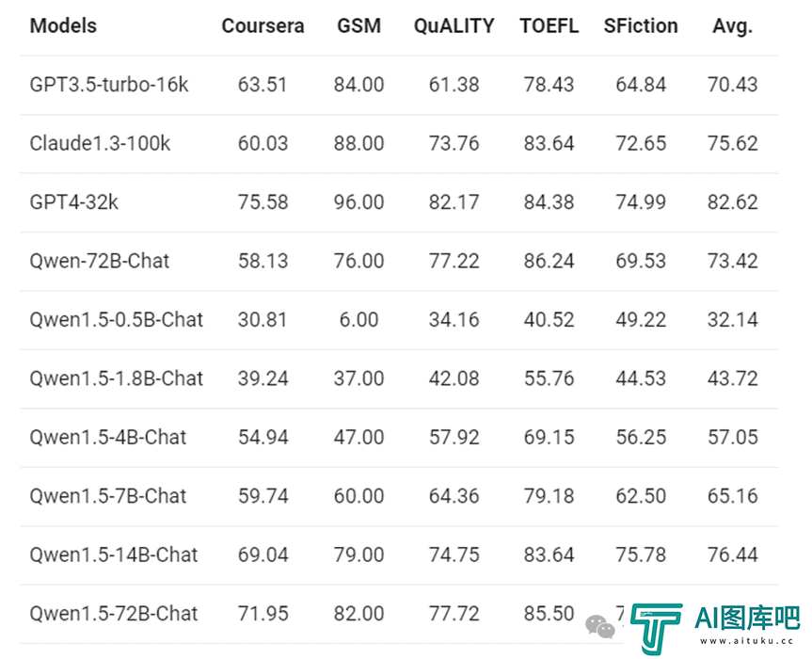Click the WeChat icon in the watermark
The height and width of the screenshot is (659, 812).
point(600,627)
